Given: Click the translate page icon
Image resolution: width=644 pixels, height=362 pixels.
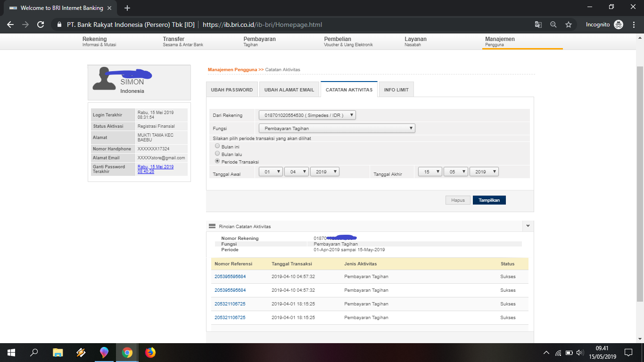Looking at the screenshot, I should (x=538, y=25).
